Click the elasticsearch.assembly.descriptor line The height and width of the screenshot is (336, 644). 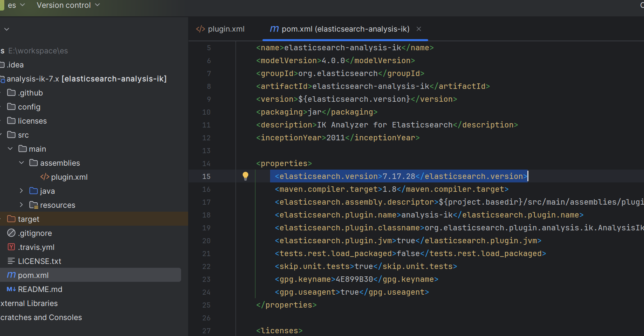(459, 202)
